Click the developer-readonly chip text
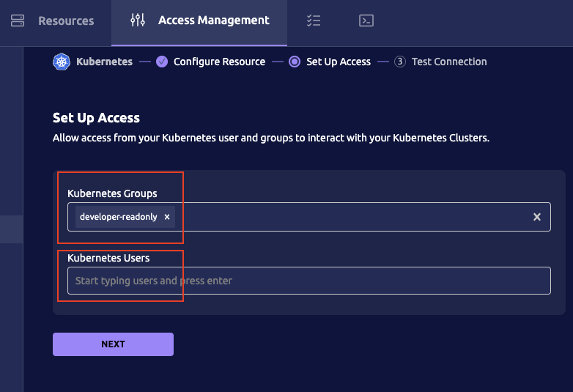Image resolution: width=573 pixels, height=392 pixels. pos(118,217)
